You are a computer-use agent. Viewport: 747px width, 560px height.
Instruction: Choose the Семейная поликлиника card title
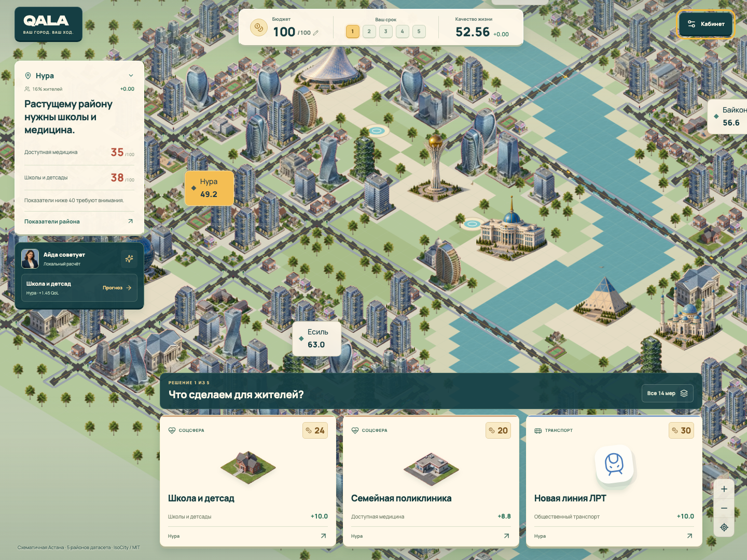click(401, 498)
